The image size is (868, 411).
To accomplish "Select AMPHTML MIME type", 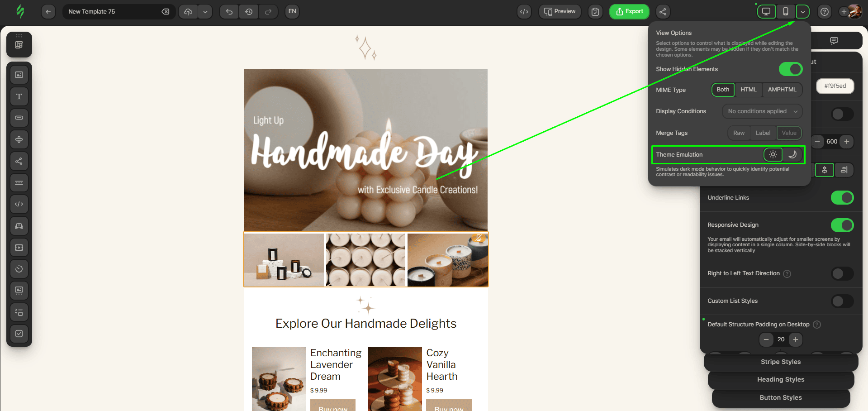I will point(782,90).
